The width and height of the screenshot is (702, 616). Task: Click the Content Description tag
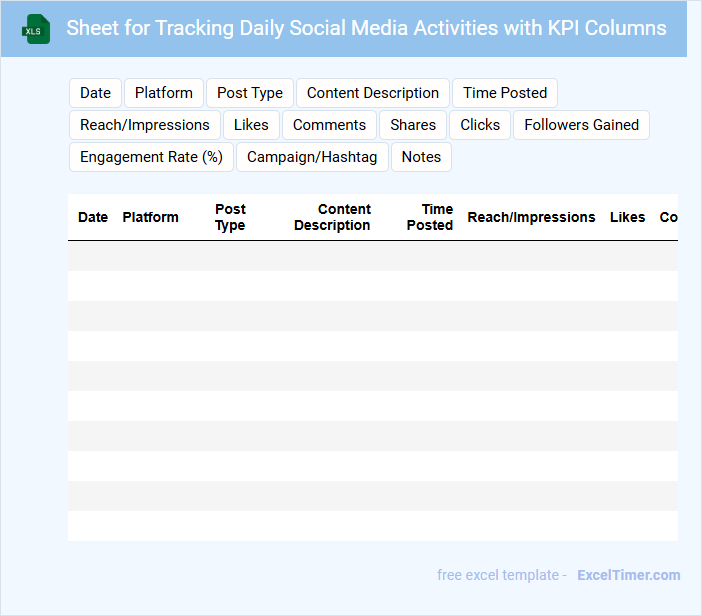[373, 93]
